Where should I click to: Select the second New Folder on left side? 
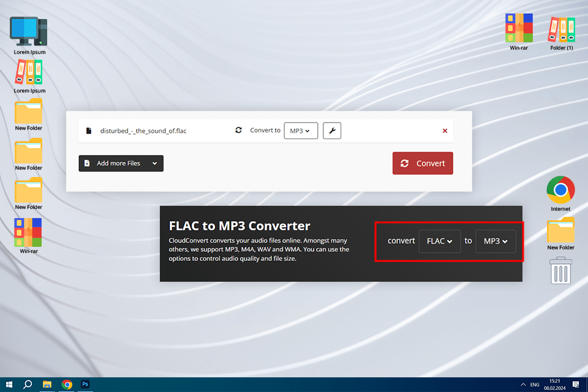click(x=29, y=154)
